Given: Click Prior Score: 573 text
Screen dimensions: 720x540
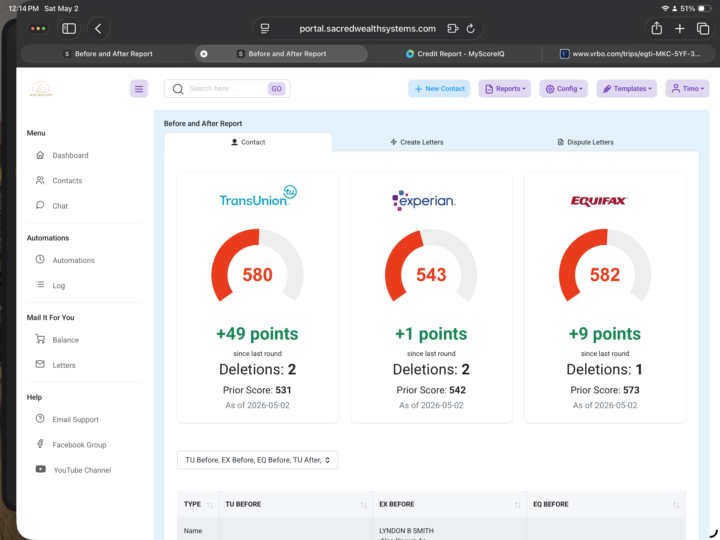Looking at the screenshot, I should pos(605,390).
